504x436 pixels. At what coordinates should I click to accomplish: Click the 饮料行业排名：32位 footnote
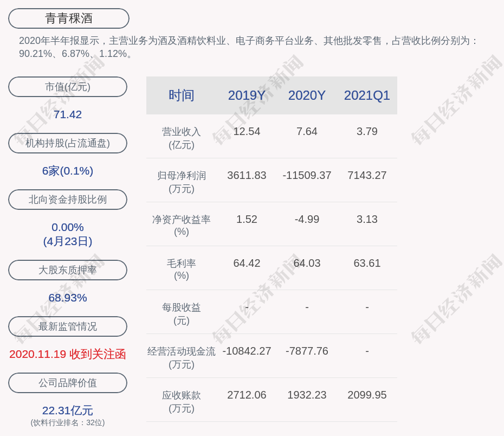(x=68, y=422)
